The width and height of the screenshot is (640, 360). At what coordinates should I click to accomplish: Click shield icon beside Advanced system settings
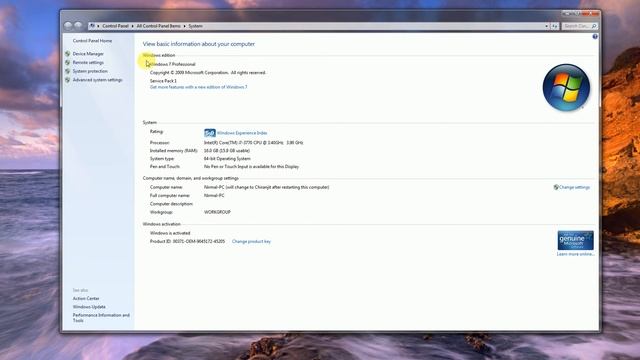tap(68, 80)
